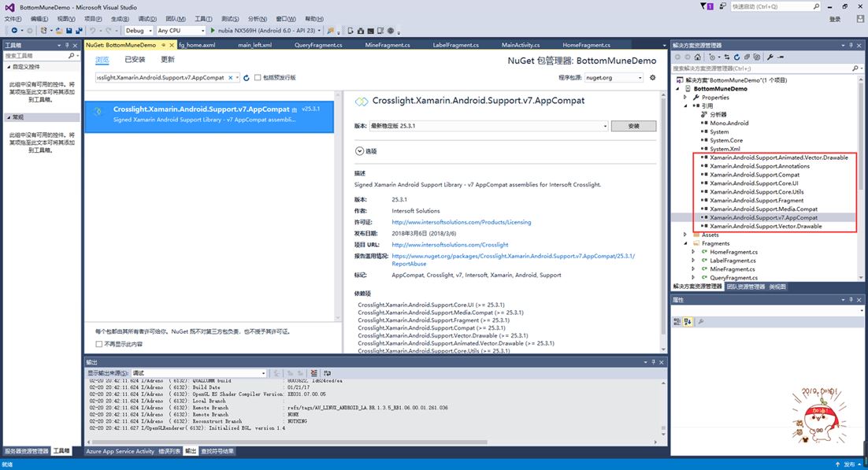This screenshot has width=868, height=470.
Task: Start debugging with the green play icon
Action: [x=213, y=31]
